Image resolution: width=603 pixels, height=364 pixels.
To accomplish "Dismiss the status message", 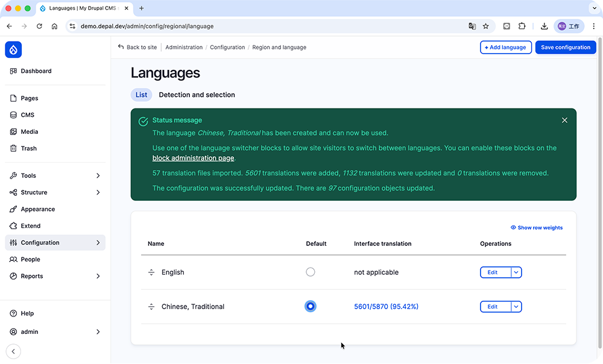I will point(564,121).
